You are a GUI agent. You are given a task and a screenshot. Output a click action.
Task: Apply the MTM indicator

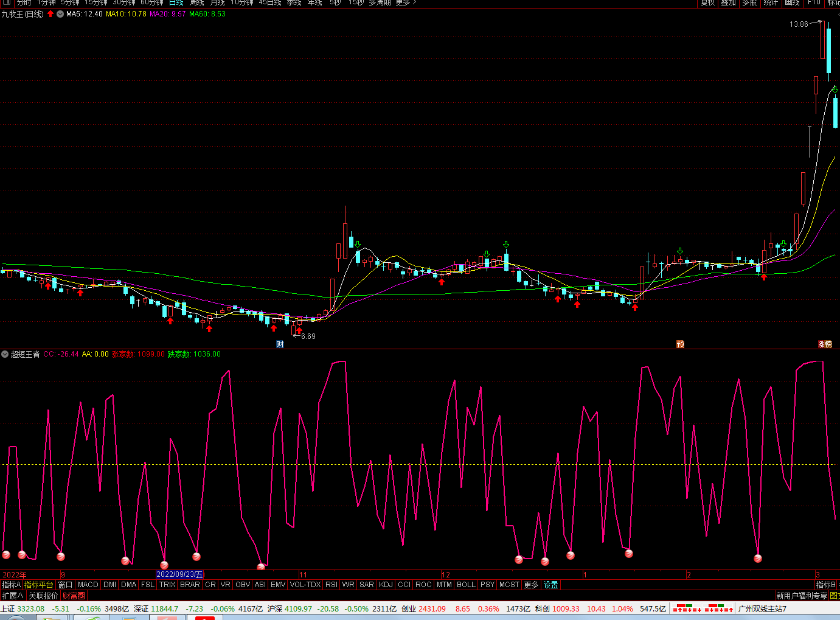coord(445,585)
